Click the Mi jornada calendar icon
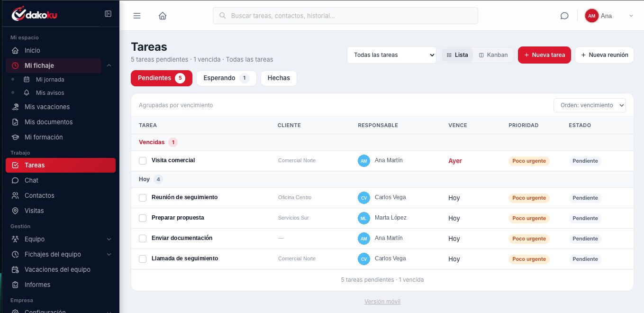 27,80
